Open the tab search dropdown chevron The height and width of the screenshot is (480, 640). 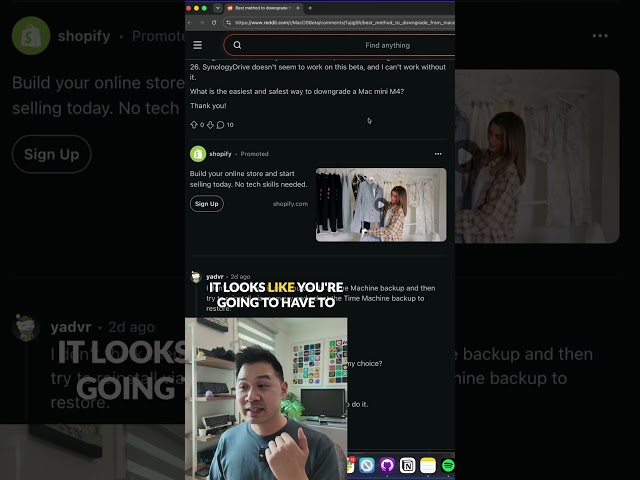tap(218, 8)
